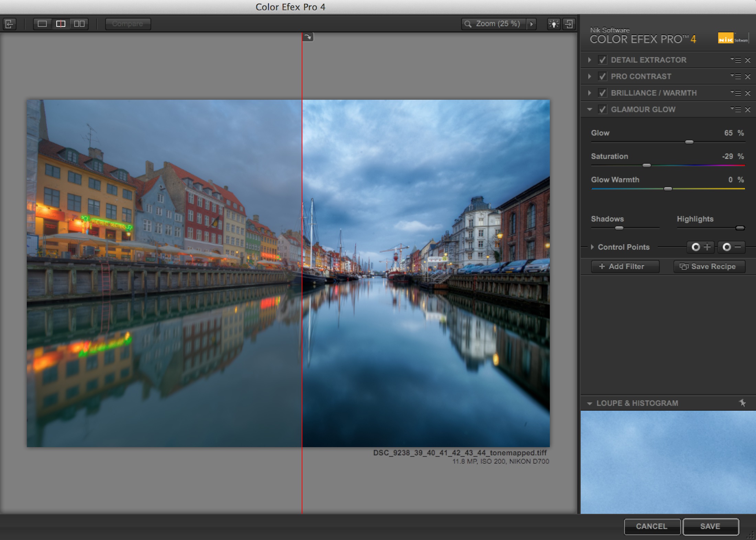This screenshot has width=756, height=540.
Task: Remove the Glamour Glow filter
Action: pyautogui.click(x=748, y=109)
